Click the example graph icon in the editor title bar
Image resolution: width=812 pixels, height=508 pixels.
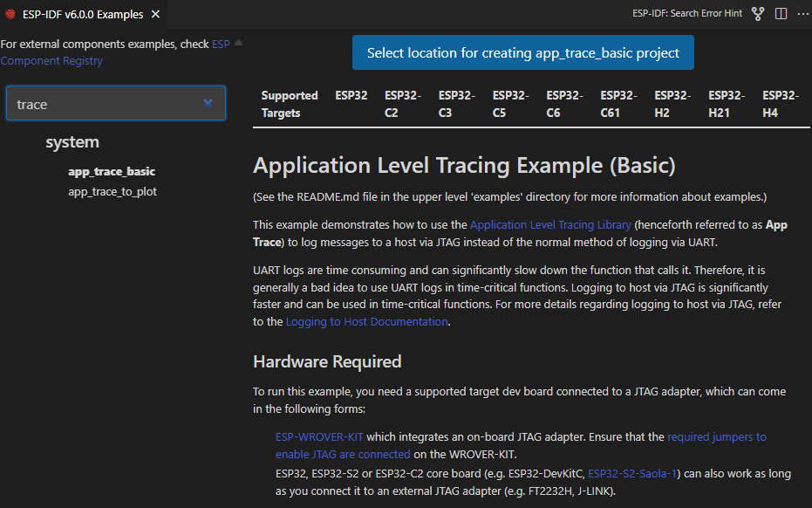[757, 13]
